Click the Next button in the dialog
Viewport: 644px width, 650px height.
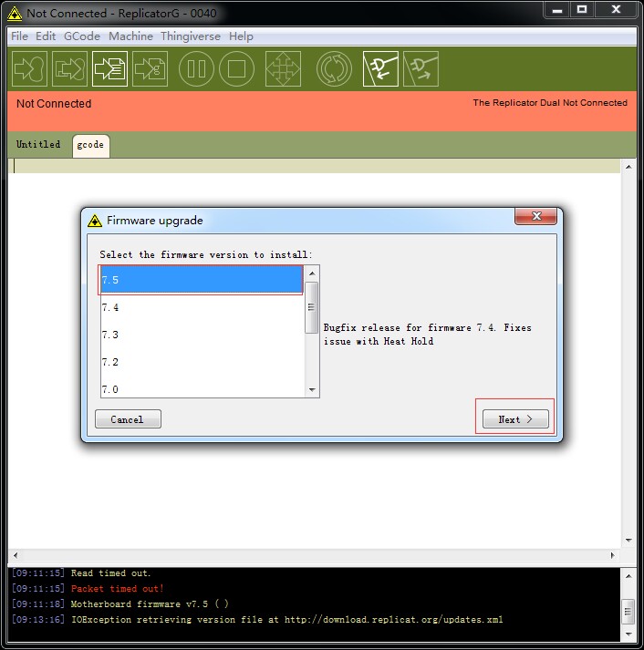(x=515, y=419)
